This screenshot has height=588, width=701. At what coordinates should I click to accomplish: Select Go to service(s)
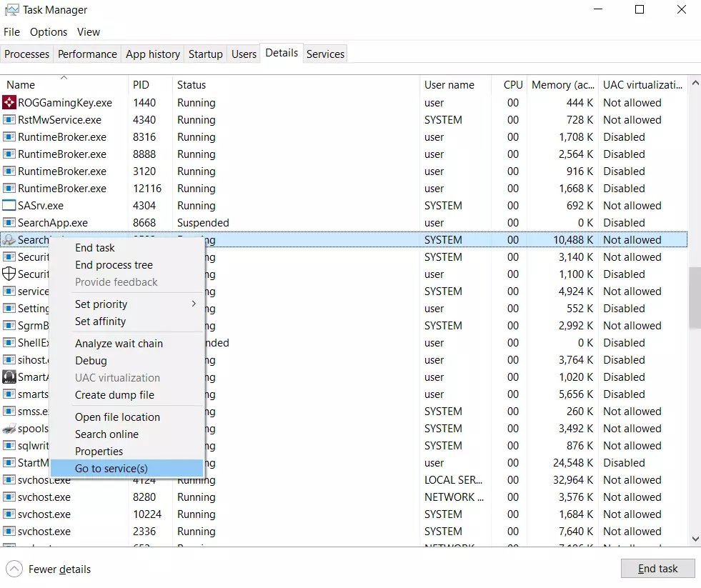coord(127,468)
